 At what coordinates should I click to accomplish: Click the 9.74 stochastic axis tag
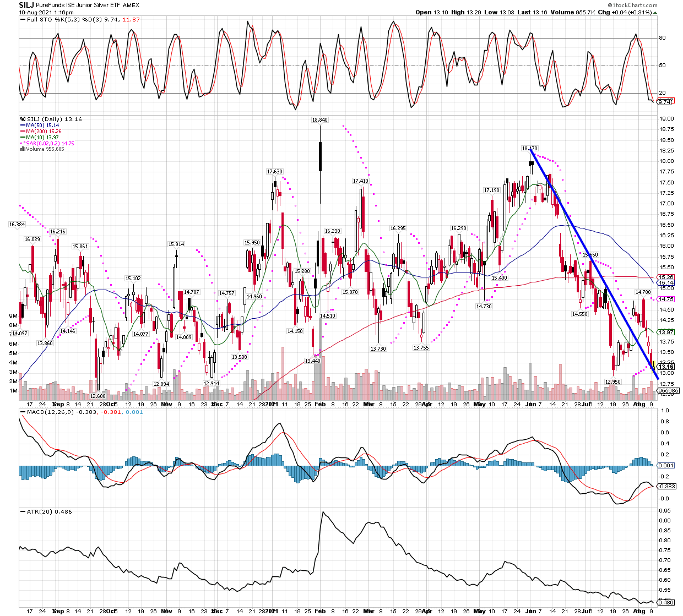point(665,102)
